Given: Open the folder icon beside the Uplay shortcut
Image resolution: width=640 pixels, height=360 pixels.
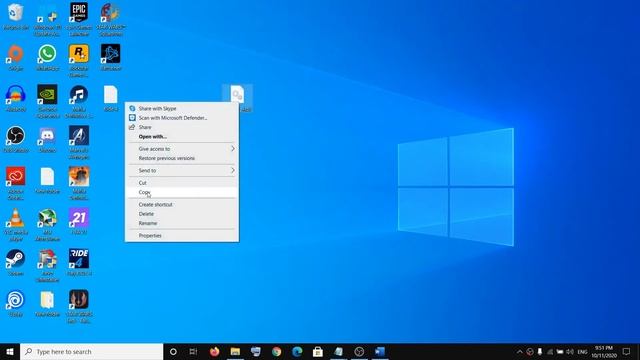Looking at the screenshot, I should coord(47,303).
